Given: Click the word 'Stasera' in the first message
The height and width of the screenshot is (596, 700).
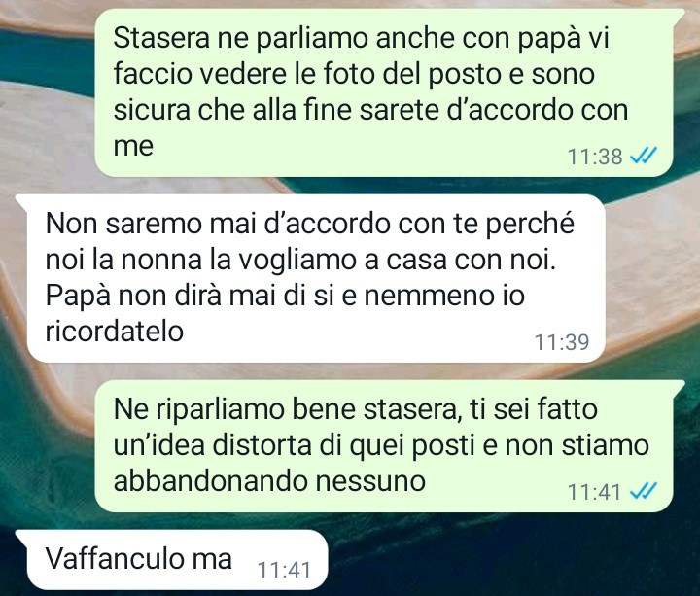Looking at the screenshot, I should (161, 38).
